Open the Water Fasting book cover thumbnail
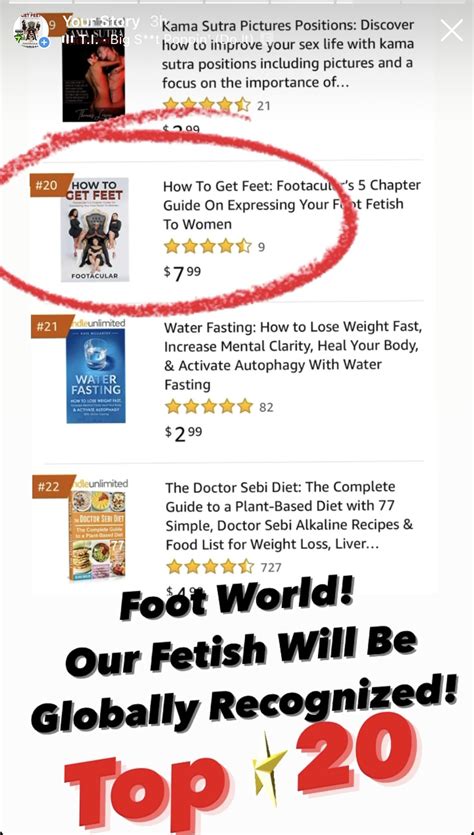474x835 pixels. 96,376
